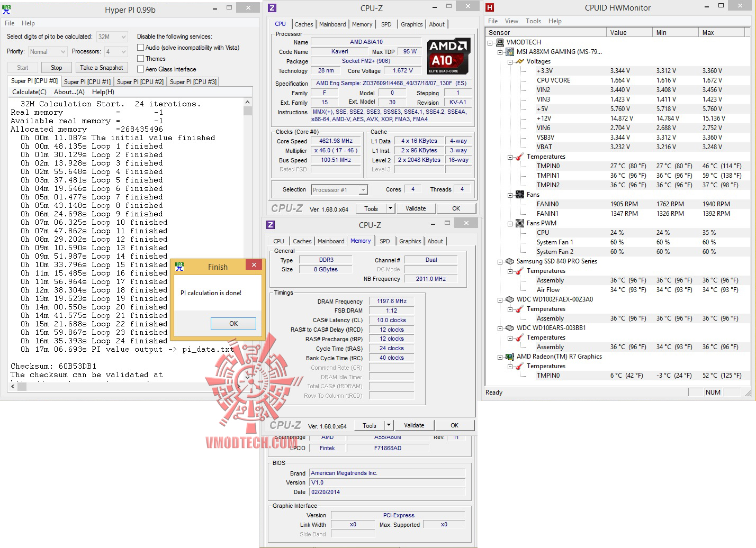Click the HWMonitor title bar icon
756x548 pixels.
pyautogui.click(x=490, y=7)
